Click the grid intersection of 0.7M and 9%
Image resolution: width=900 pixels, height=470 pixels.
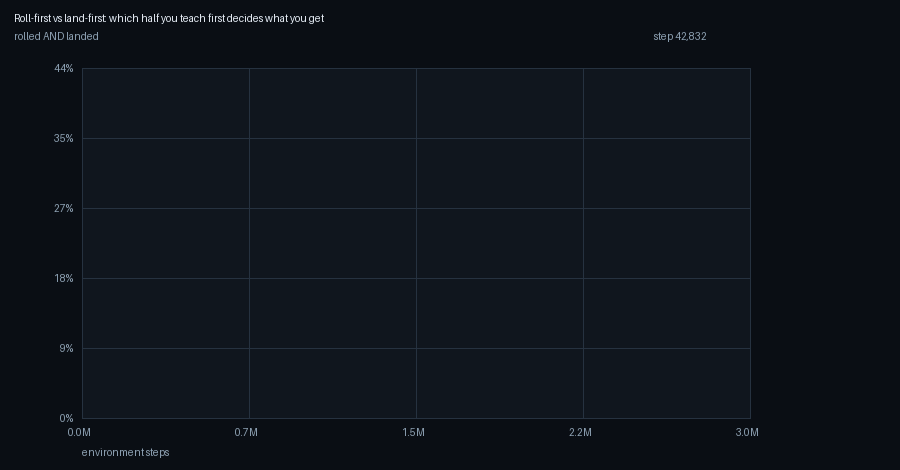coord(249,348)
